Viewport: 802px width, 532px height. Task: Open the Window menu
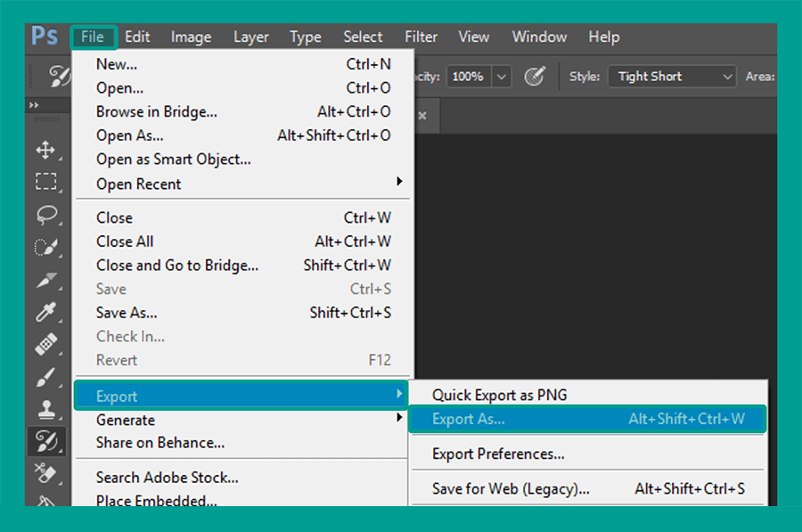pos(539,37)
